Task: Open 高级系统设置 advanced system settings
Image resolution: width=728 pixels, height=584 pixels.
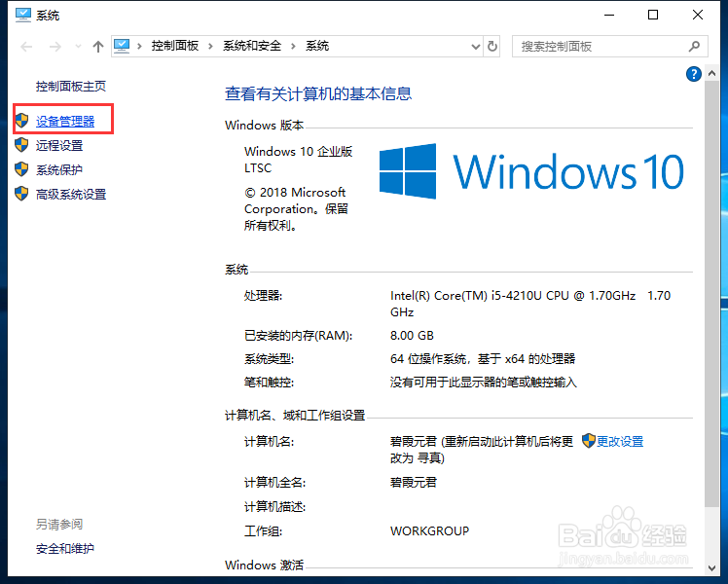Action: [71, 194]
